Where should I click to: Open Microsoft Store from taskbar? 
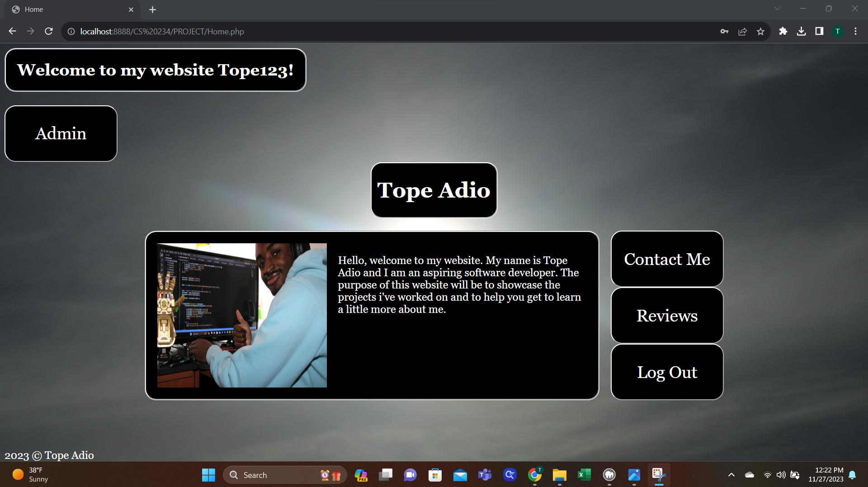coord(435,475)
